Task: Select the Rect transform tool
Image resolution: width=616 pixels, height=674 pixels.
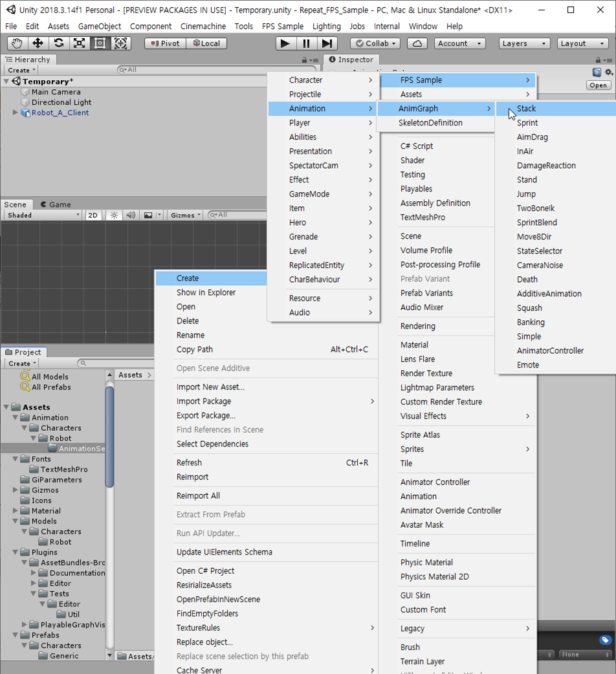Action: pos(100,43)
